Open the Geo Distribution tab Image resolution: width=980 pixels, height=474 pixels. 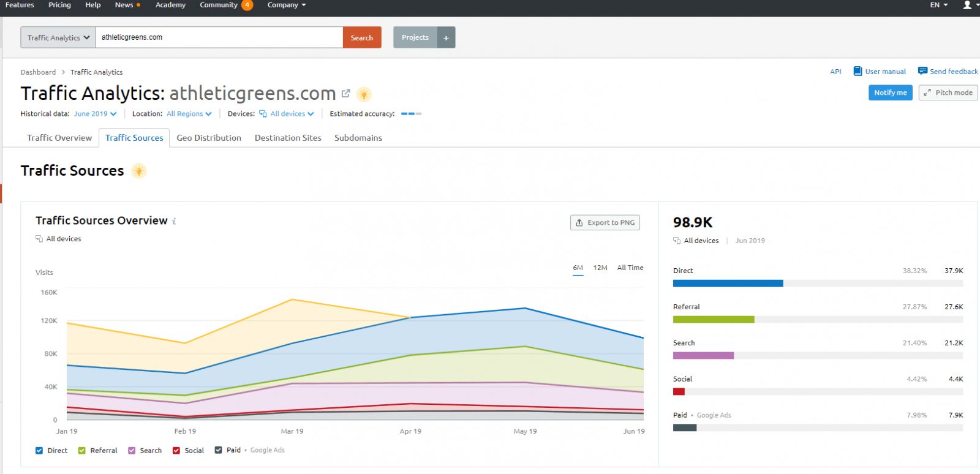click(x=209, y=138)
